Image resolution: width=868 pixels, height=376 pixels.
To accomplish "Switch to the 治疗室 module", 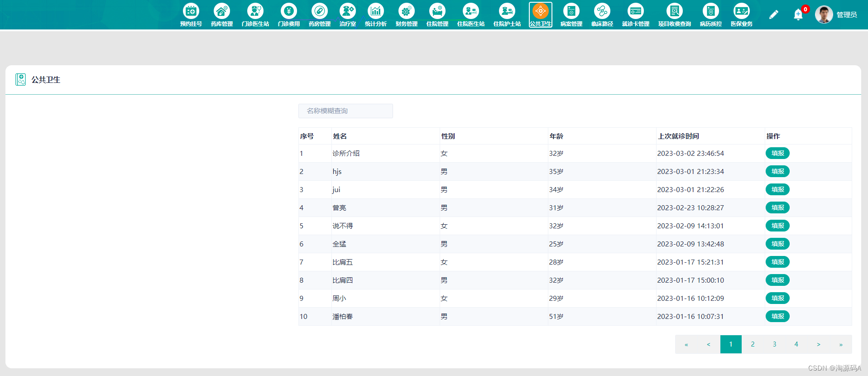I will click(x=348, y=14).
